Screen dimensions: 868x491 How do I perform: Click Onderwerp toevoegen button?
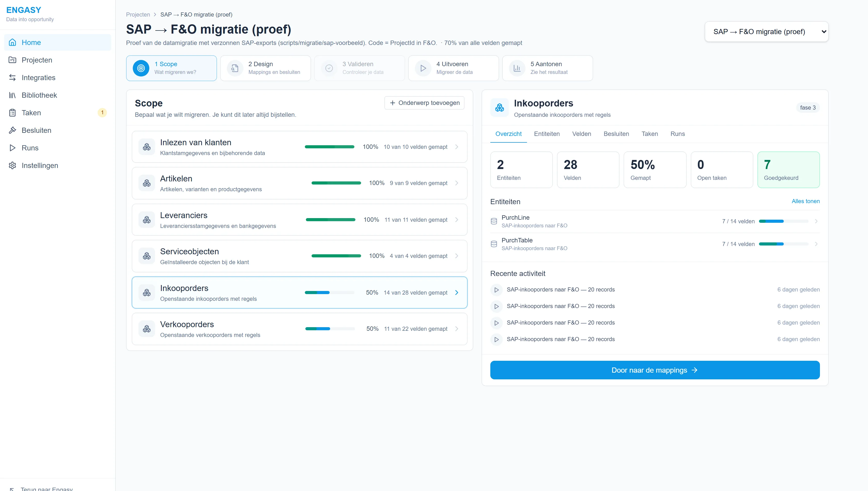click(424, 103)
